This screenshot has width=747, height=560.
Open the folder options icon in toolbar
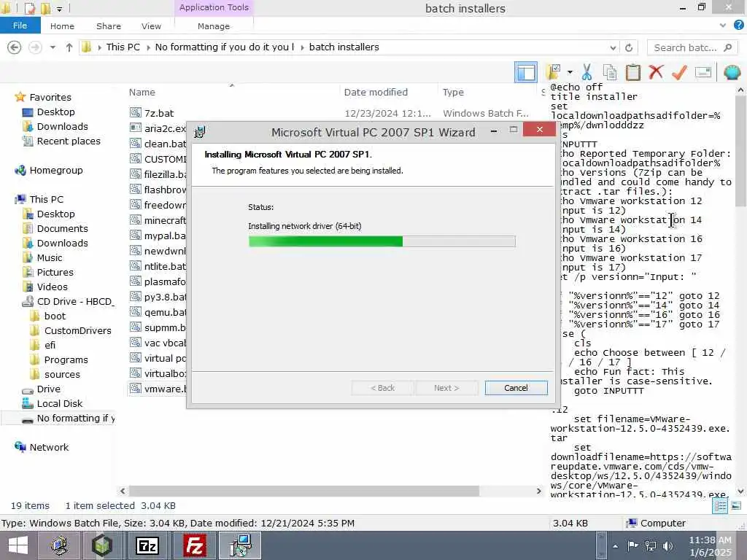pyautogui.click(x=554, y=72)
